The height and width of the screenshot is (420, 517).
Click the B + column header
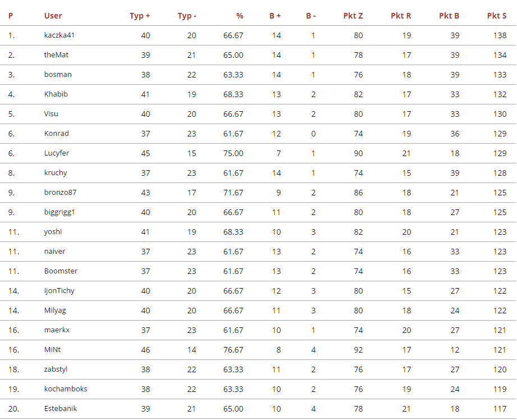point(275,16)
